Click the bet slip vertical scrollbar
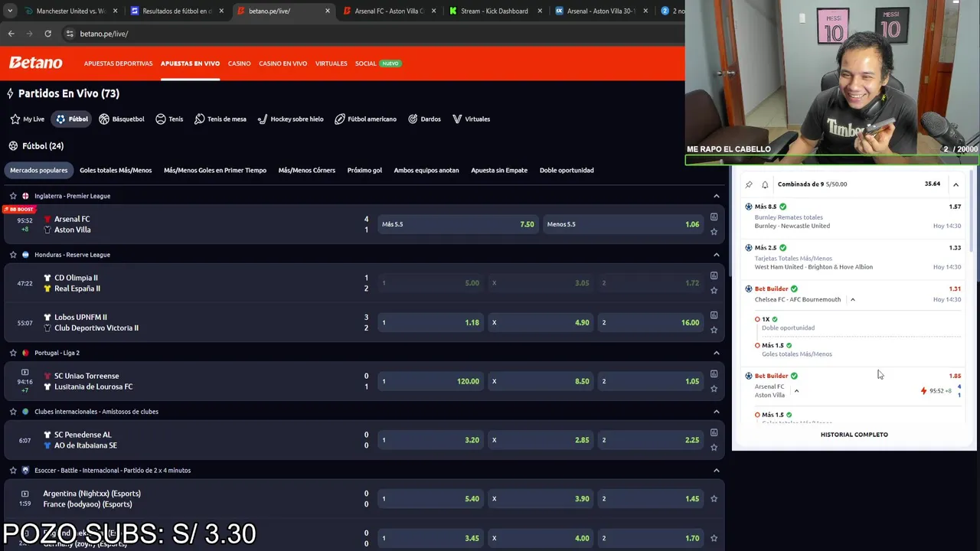This screenshot has height=551, width=980. [x=971, y=210]
